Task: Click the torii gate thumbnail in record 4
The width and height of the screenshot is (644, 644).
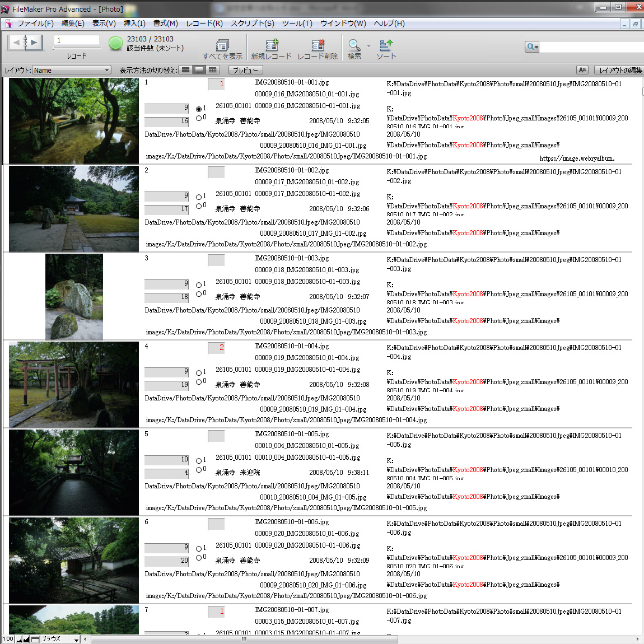Action: 74,384
